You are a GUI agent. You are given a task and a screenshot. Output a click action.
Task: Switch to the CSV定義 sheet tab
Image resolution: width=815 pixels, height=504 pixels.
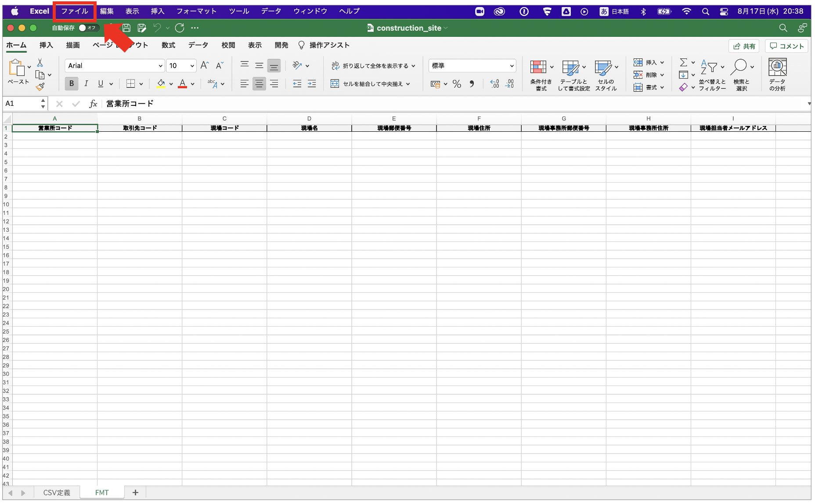coord(57,493)
